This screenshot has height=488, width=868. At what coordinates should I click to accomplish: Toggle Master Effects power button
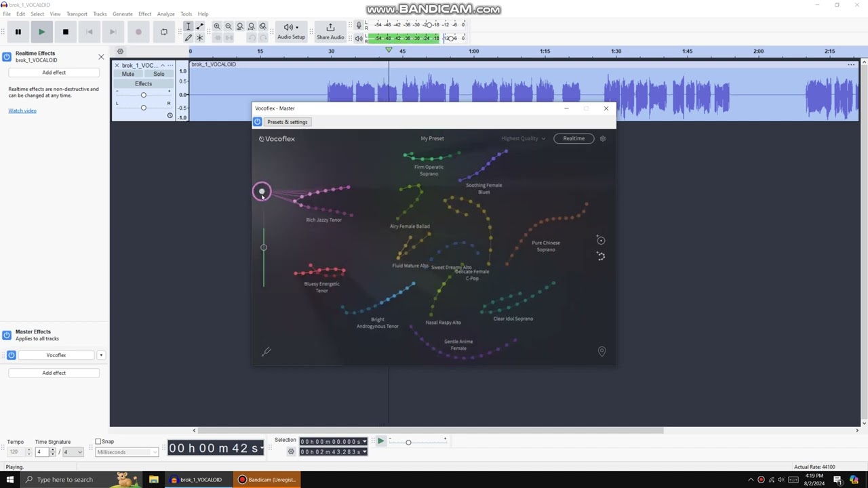(7, 335)
